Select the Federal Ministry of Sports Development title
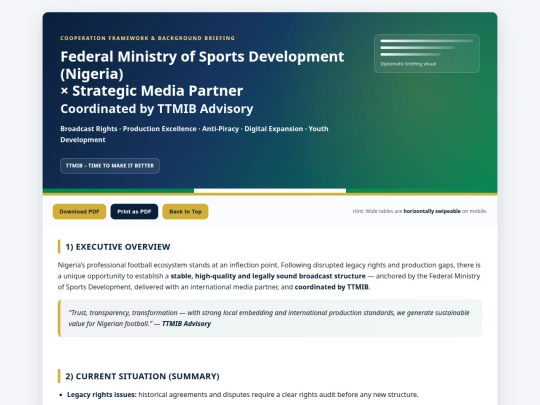The width and height of the screenshot is (540, 405). (x=202, y=65)
